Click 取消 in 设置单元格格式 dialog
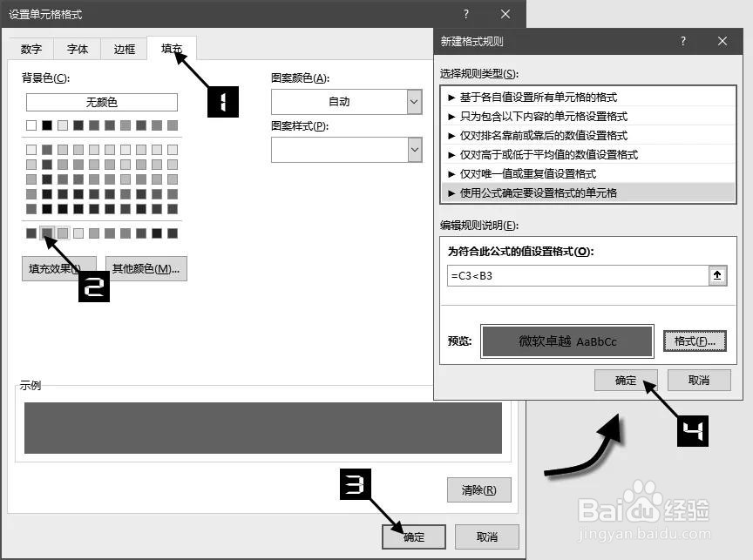The width and height of the screenshot is (753, 560). click(487, 536)
